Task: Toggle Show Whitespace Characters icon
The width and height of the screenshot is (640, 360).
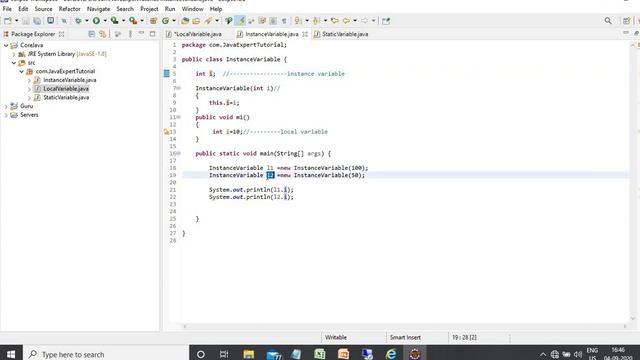Action: tap(284, 21)
